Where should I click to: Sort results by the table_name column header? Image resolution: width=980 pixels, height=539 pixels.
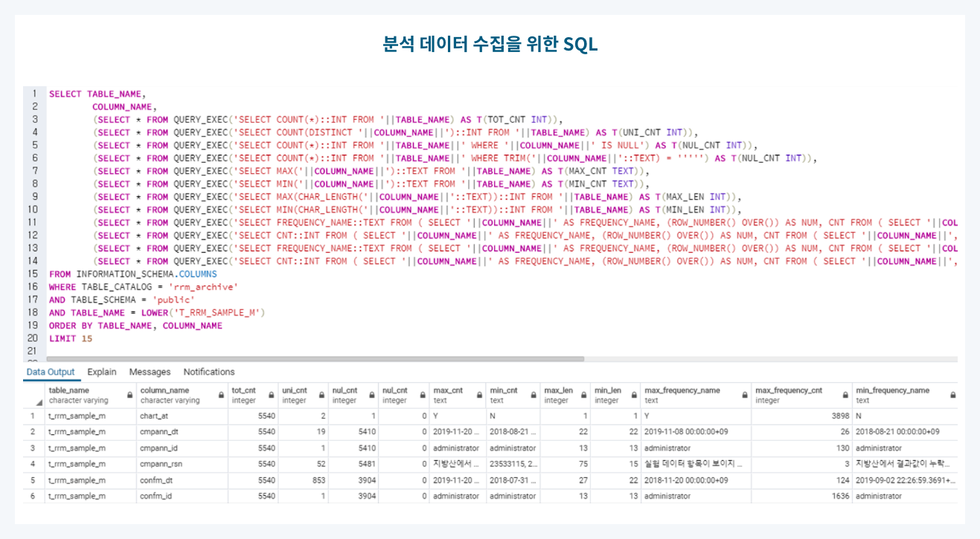tap(71, 390)
